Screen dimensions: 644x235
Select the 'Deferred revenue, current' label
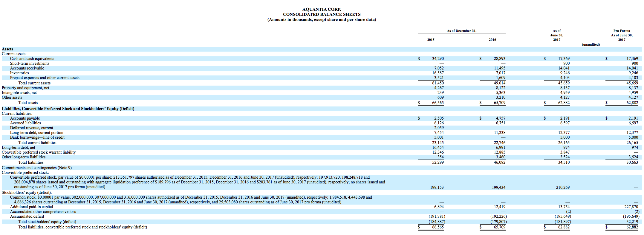coord(31,128)
